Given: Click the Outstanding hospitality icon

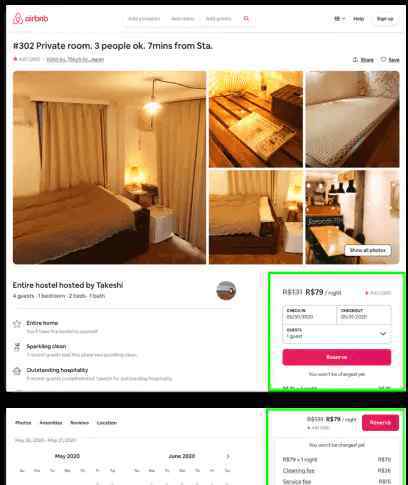Looking at the screenshot, I should coord(17,371).
